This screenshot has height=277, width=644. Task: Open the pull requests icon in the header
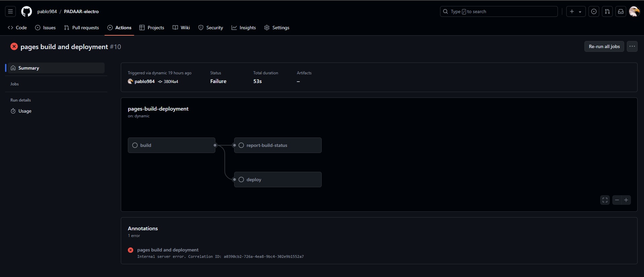(607, 11)
